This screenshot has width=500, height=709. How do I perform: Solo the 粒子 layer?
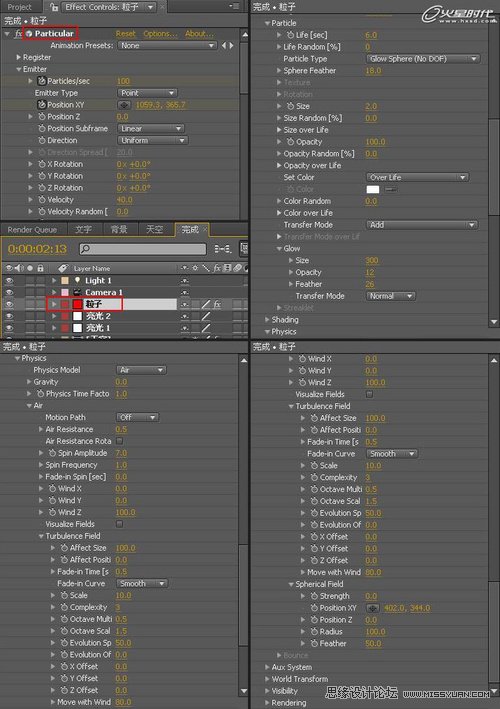coord(30,304)
